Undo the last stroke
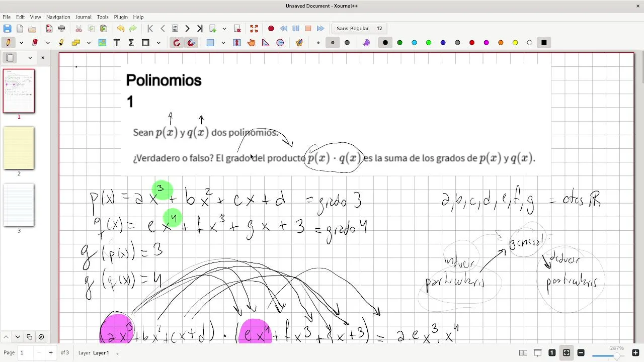Viewport: 644px width, 362px height. point(121,29)
